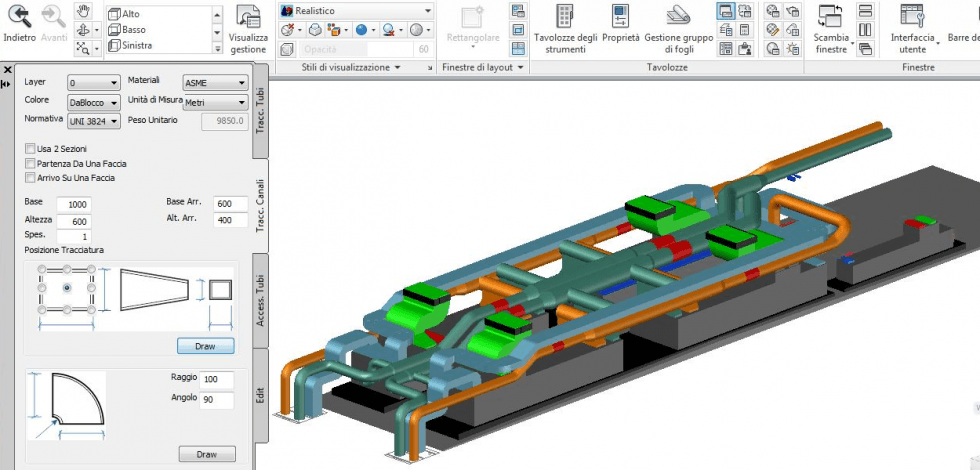Switch to the Tracc. Tubi tab

tap(260, 110)
